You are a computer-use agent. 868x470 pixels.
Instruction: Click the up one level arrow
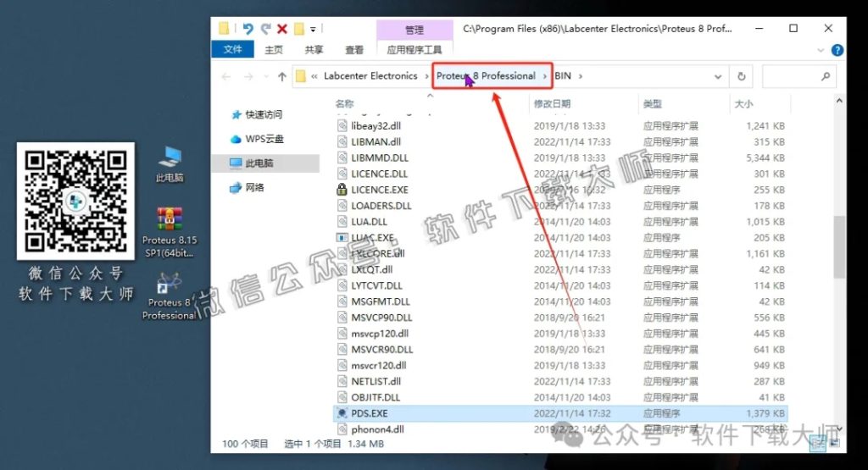[282, 76]
